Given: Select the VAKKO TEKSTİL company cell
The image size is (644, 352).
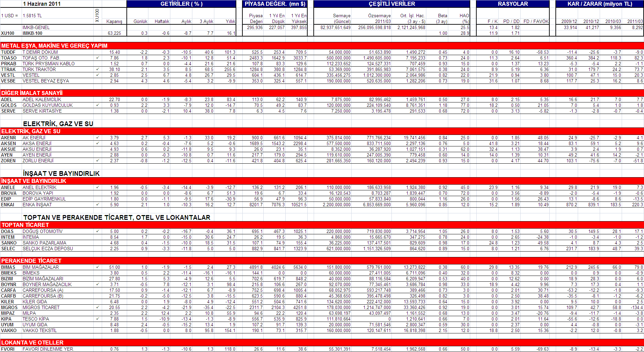Looking at the screenshot, I should click(40, 330).
